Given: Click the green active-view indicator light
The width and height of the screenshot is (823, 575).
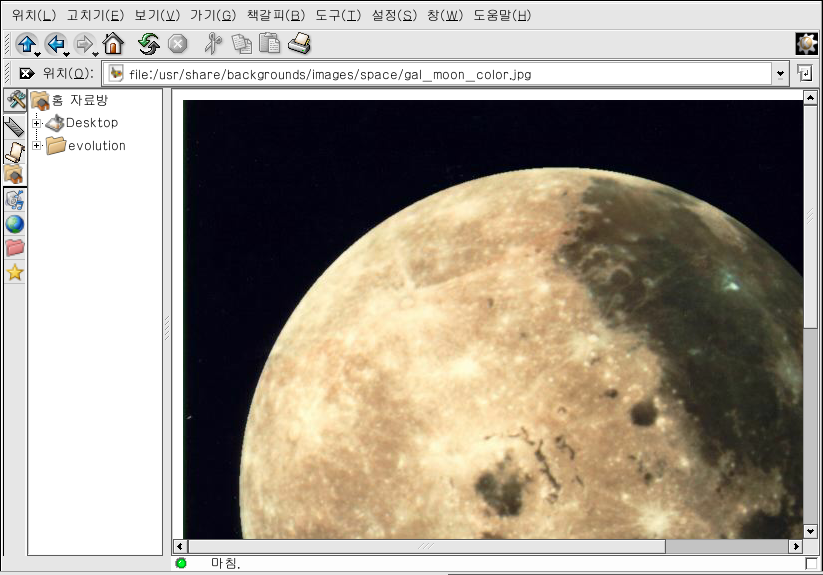Looking at the screenshot, I should tap(181, 564).
